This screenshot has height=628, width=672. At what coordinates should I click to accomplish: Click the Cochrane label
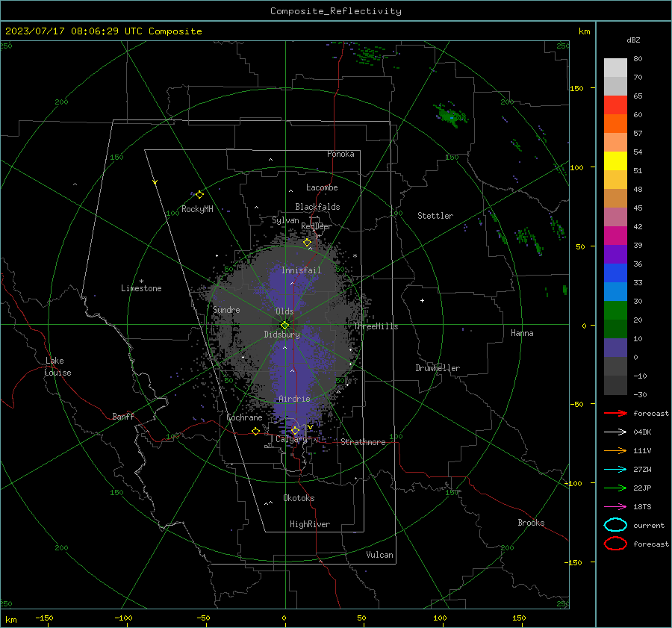[244, 417]
